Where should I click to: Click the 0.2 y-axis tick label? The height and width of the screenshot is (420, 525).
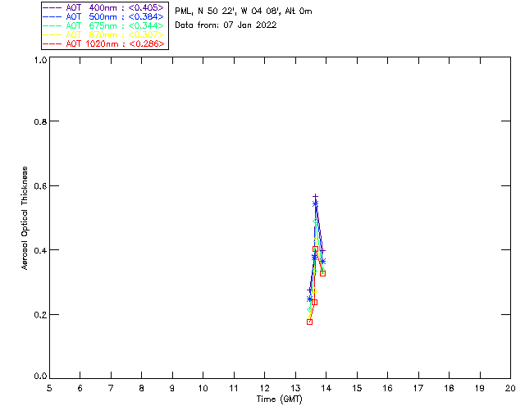(40, 315)
